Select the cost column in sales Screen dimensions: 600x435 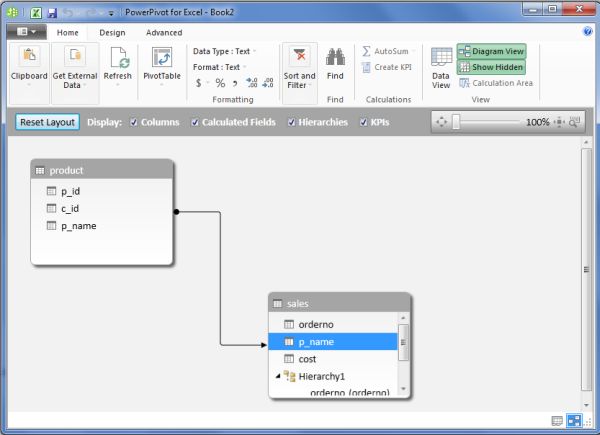click(333, 359)
